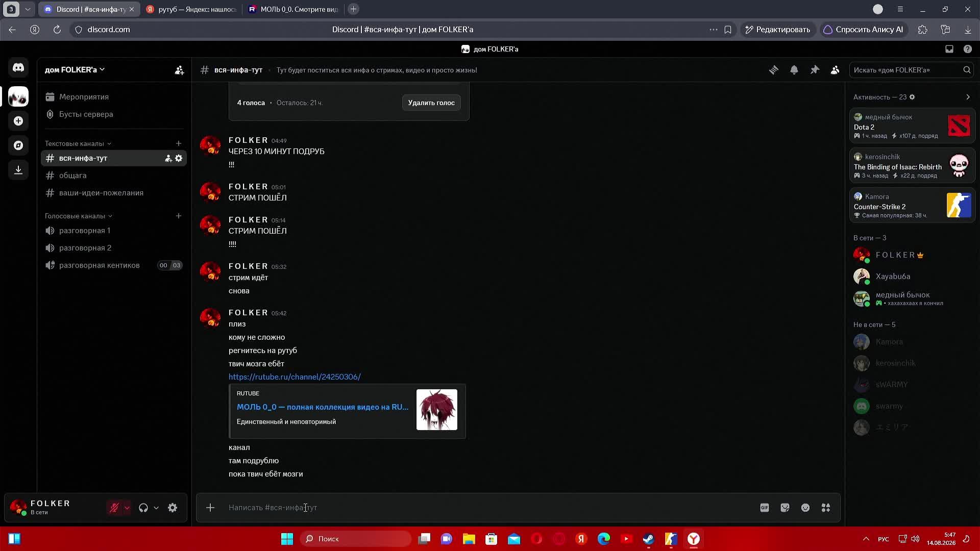The width and height of the screenshot is (980, 551).
Task: Open the МОЛЬ 0_0 embed title link
Action: point(323,407)
